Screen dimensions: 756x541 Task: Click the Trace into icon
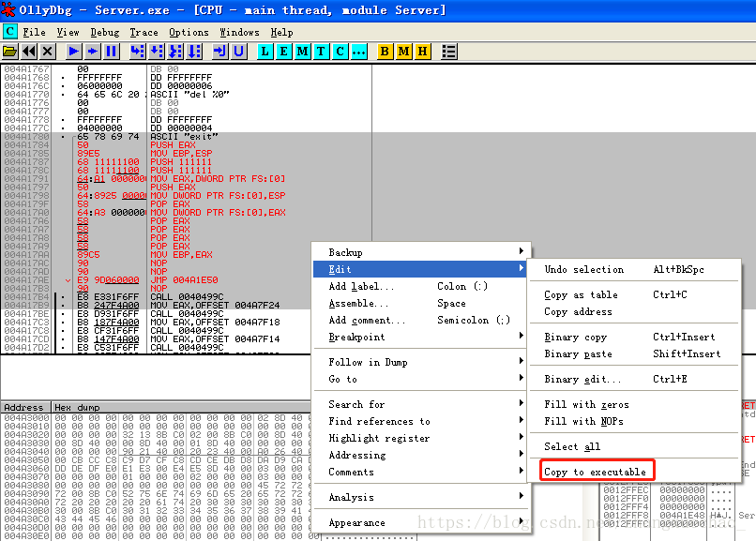pos(175,51)
